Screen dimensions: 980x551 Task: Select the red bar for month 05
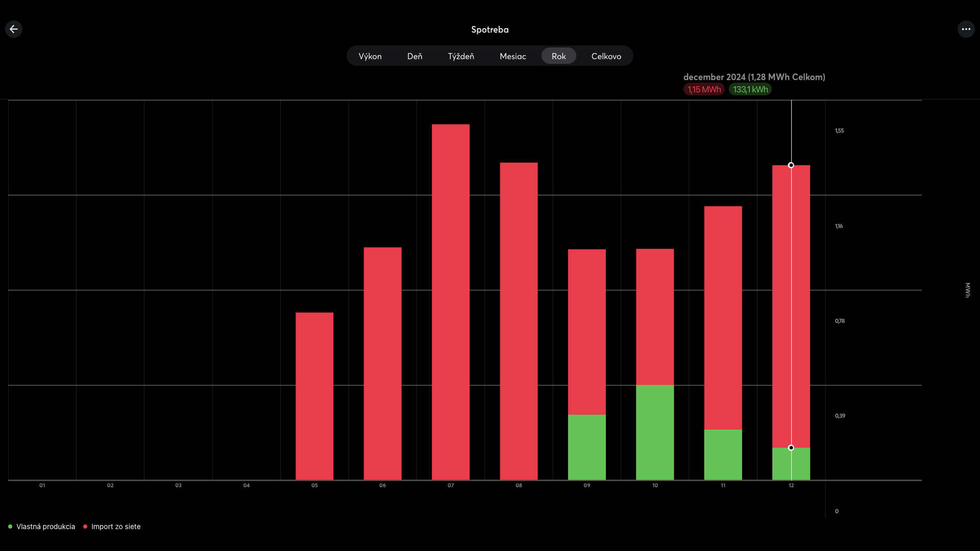pos(314,395)
